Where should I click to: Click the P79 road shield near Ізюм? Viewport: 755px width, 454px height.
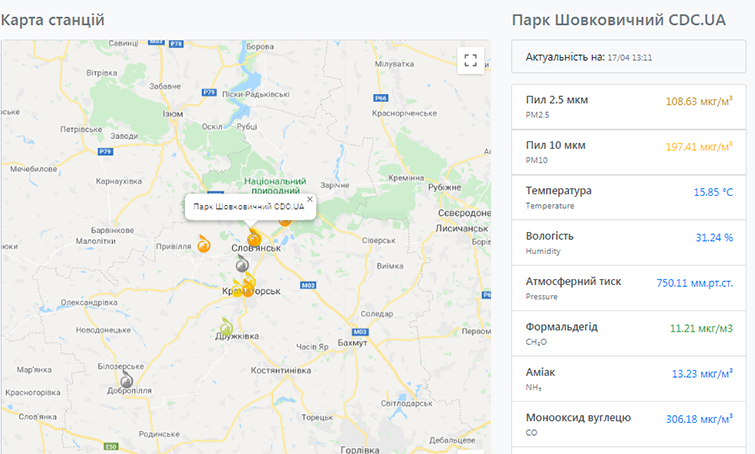pos(209,92)
